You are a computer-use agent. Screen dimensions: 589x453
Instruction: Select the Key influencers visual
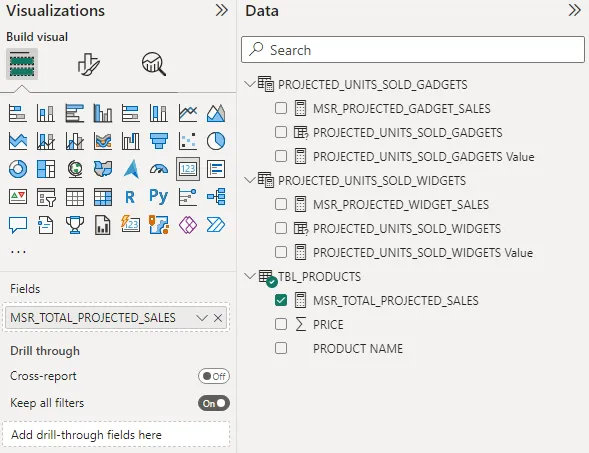[188, 197]
